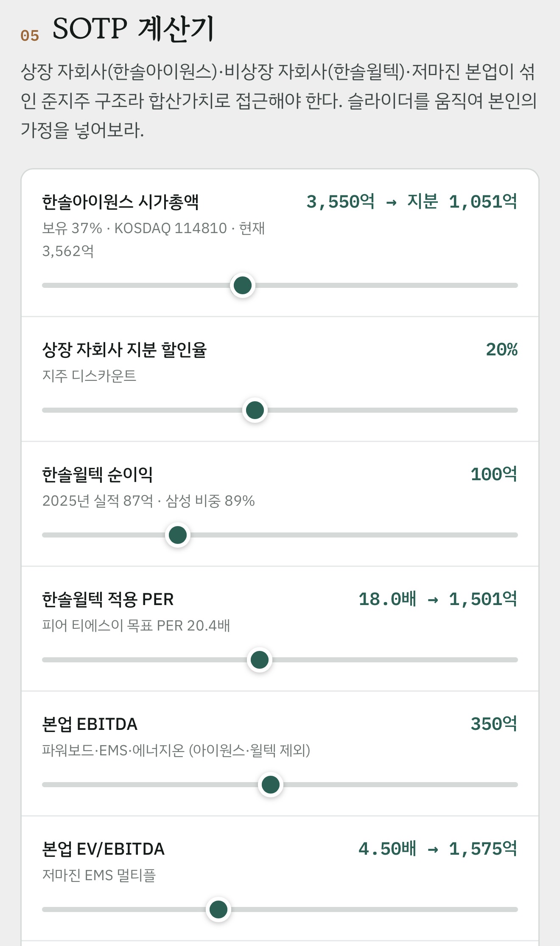The width and height of the screenshot is (560, 946).
Task: Click the 보유 37% · KOSDAQ 114810 subtitle
Action: click(x=154, y=239)
